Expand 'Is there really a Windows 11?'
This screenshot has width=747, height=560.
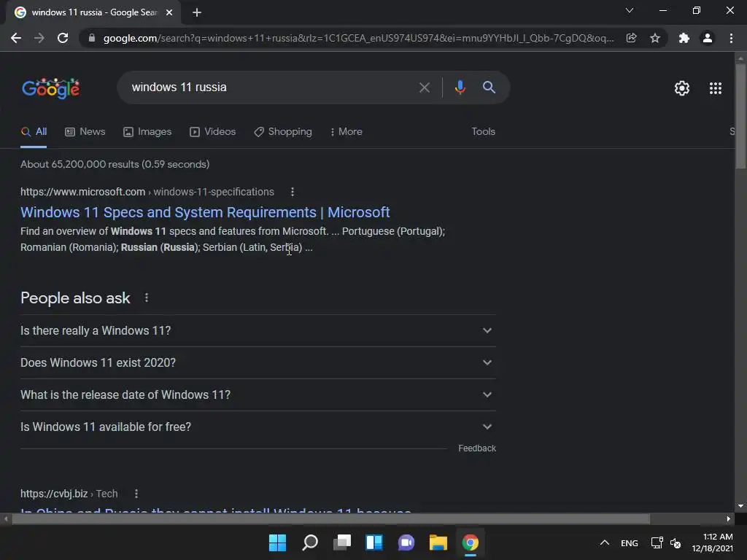point(258,330)
